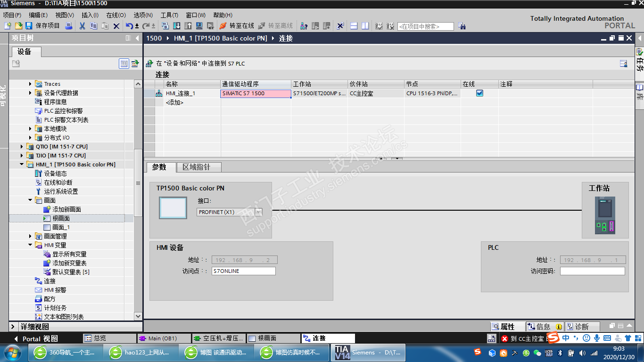Click the open project toolbar icon

pyautogui.click(x=18, y=26)
